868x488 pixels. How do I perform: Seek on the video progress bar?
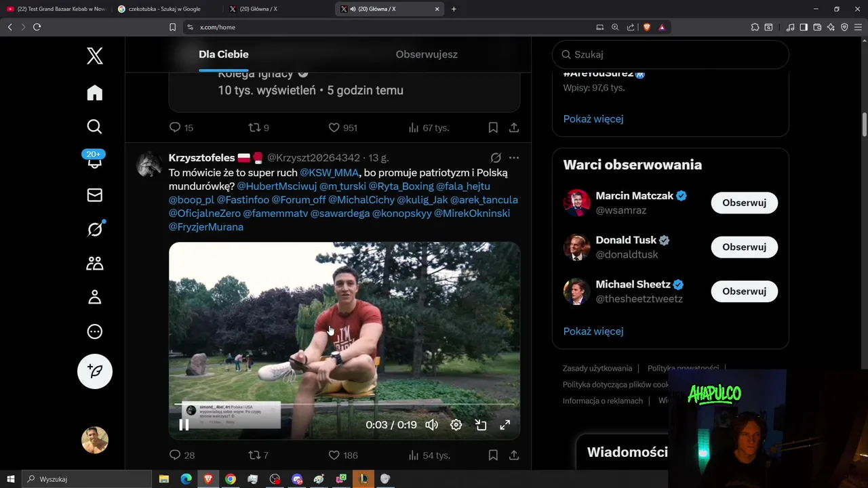(344, 405)
